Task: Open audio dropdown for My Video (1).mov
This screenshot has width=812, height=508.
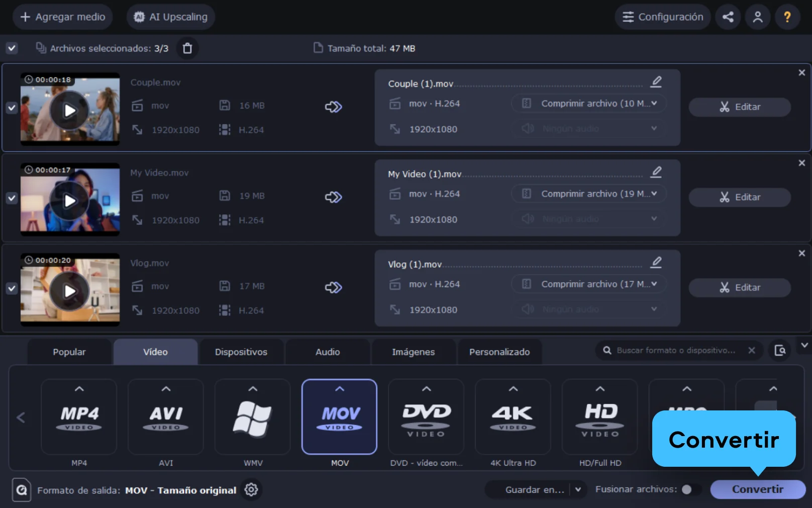Action: point(589,219)
